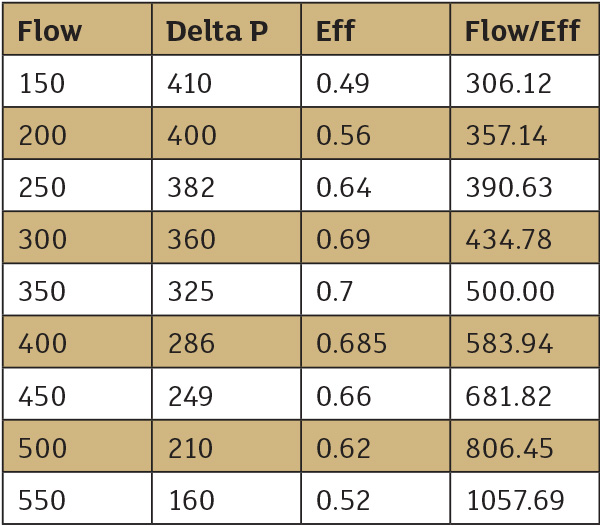Select the Flow cell showing 150
This screenshot has width=600, height=526.
[x=41, y=83]
